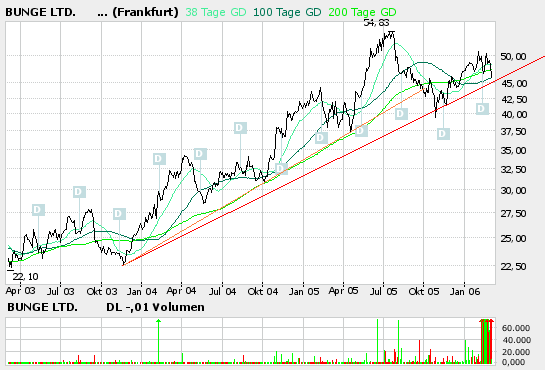Click the 40.000 volume axis label
The height and width of the screenshot is (370, 545).
click(x=516, y=340)
